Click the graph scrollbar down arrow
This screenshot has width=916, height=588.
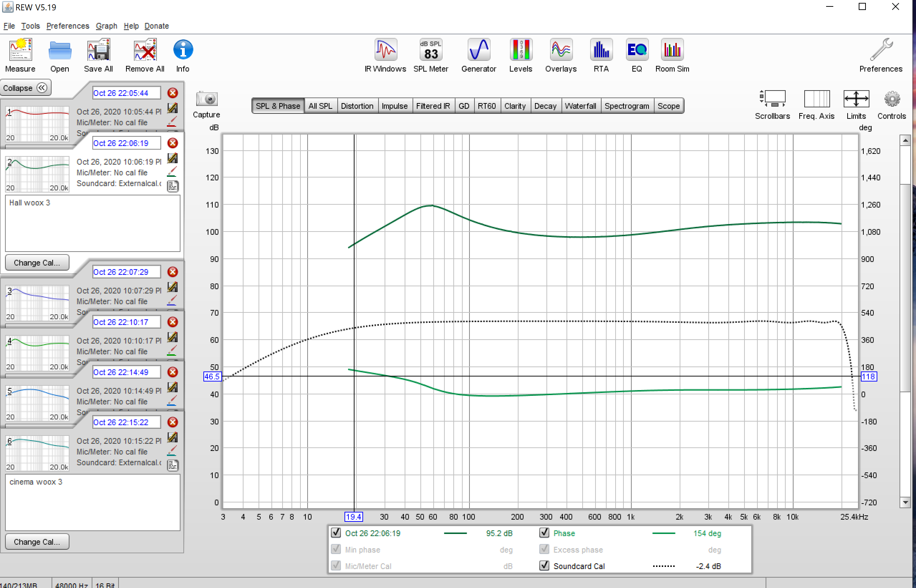pos(905,502)
